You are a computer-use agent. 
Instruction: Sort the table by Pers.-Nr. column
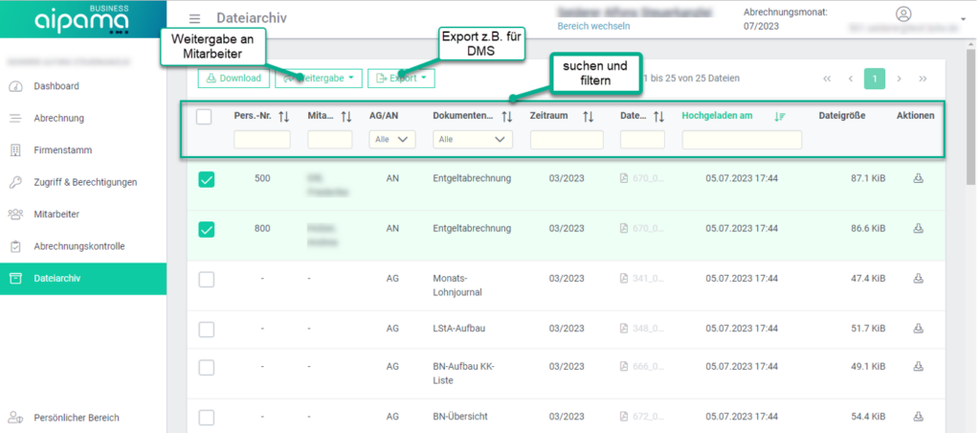coord(283,117)
